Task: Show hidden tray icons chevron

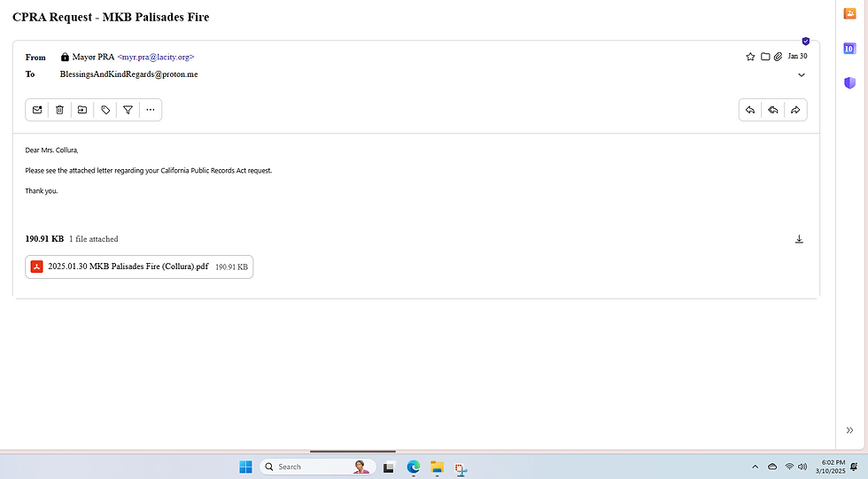Action: (x=755, y=467)
